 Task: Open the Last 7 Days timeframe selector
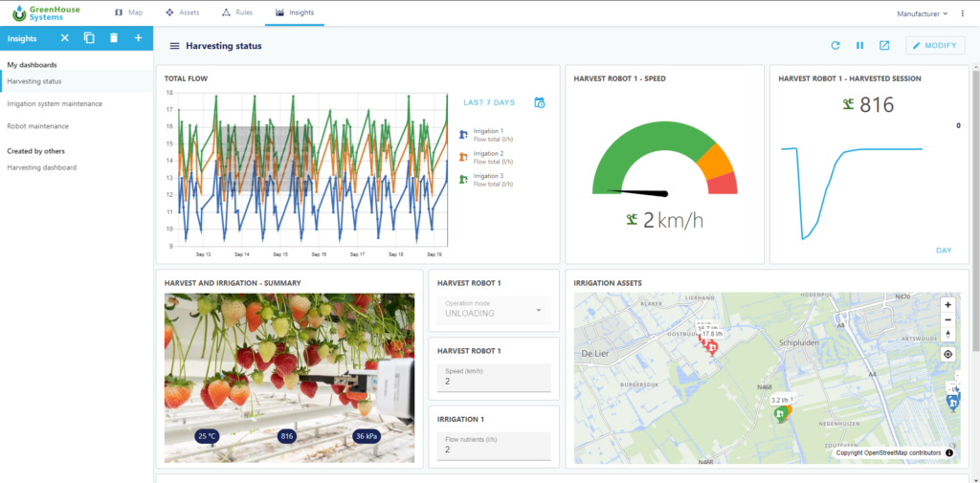tap(489, 102)
